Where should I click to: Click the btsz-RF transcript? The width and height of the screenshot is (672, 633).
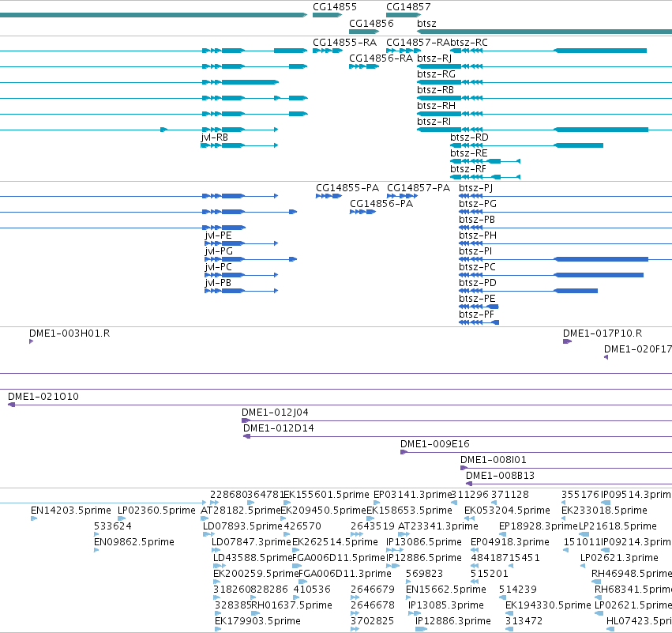click(x=485, y=177)
